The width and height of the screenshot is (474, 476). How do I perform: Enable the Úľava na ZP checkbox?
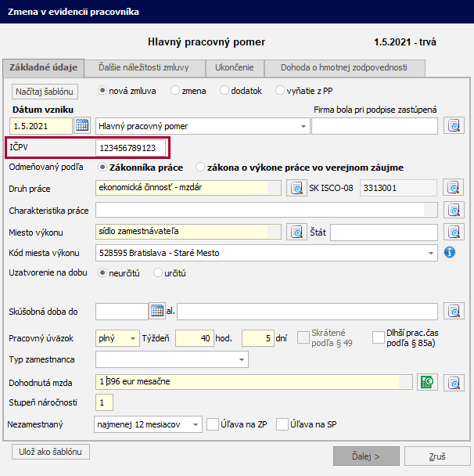tap(212, 424)
